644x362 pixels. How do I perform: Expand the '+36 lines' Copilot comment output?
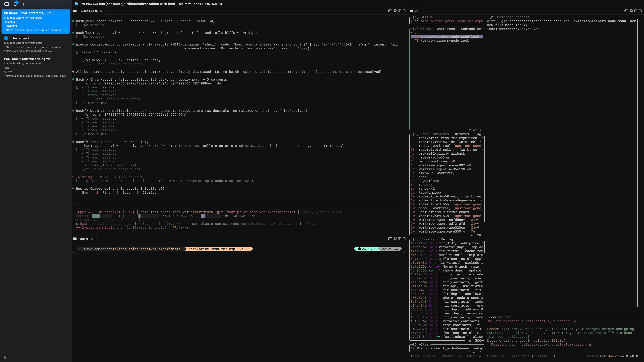coord(112,64)
